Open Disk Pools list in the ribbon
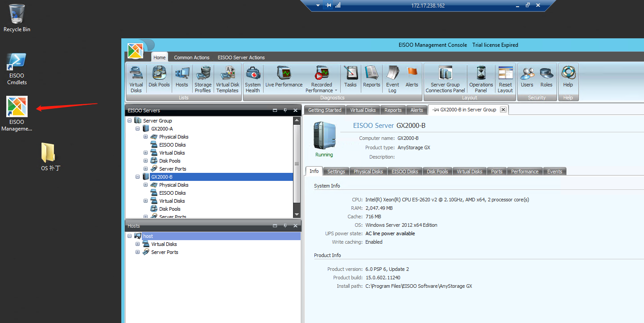 159,77
